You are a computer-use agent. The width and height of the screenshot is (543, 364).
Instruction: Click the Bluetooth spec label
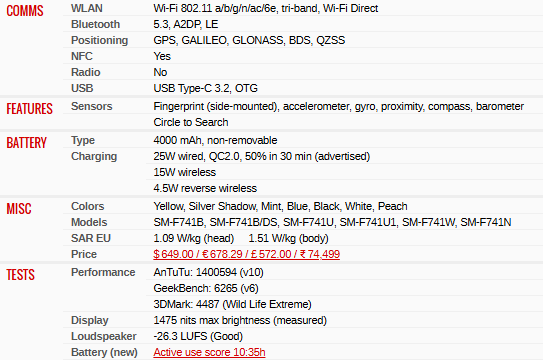pyautogui.click(x=95, y=24)
